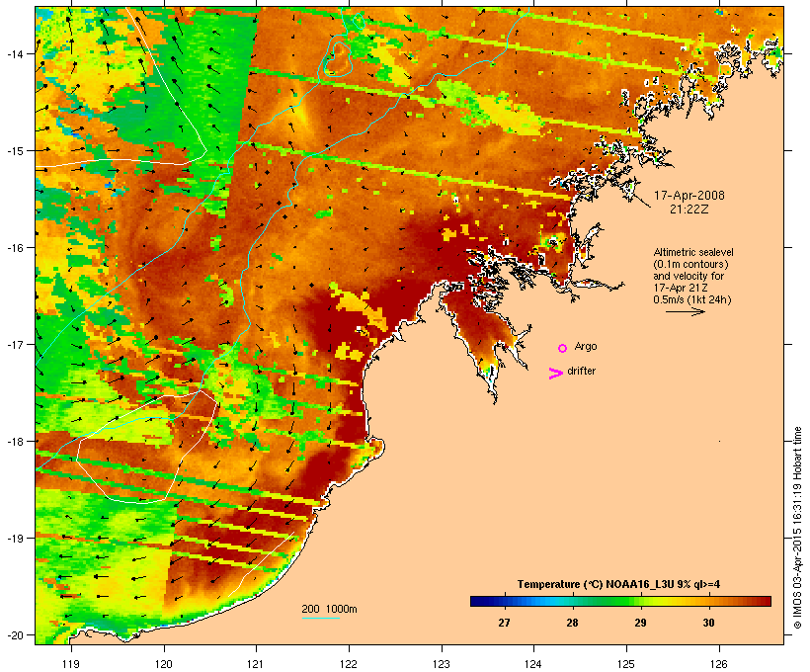
Task: Click the '200 1000m' depth legend text
Action: click(329, 609)
